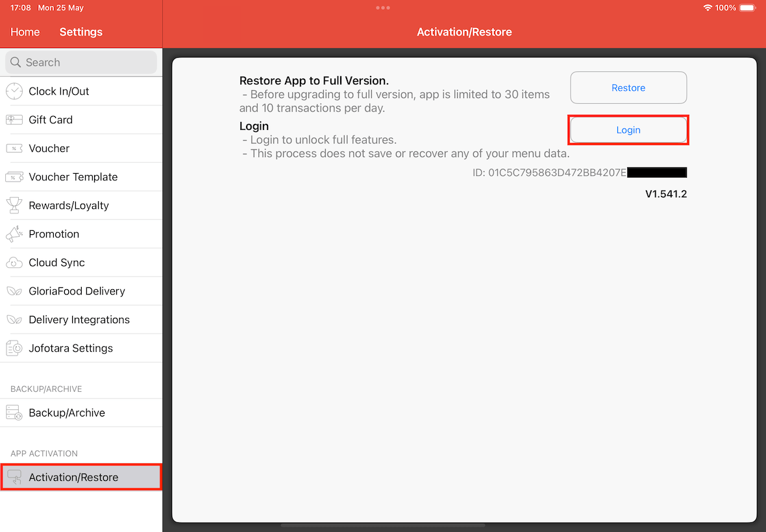Go to Rewards/Loyalty settings
Screen dimensions: 766x532
pos(81,206)
